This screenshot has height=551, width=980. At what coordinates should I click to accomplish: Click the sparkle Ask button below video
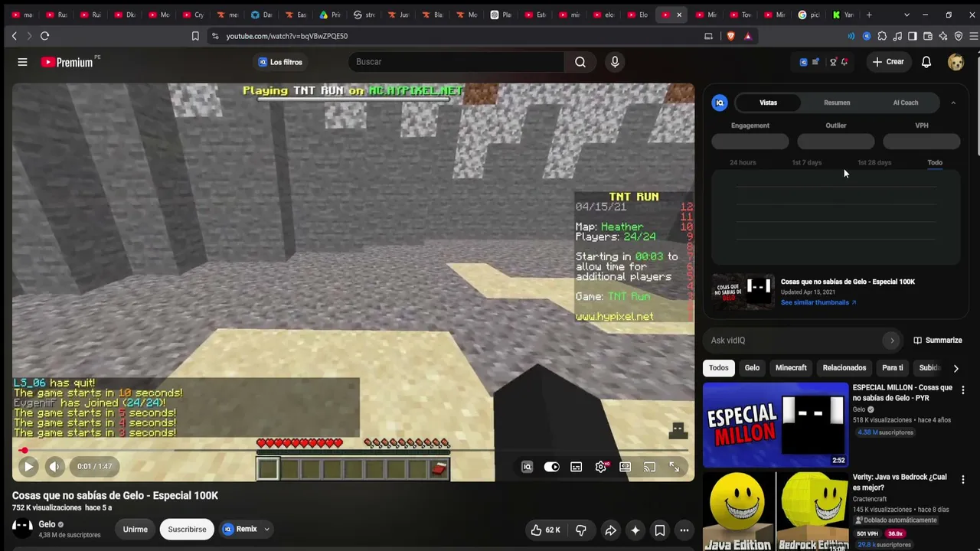pos(635,530)
